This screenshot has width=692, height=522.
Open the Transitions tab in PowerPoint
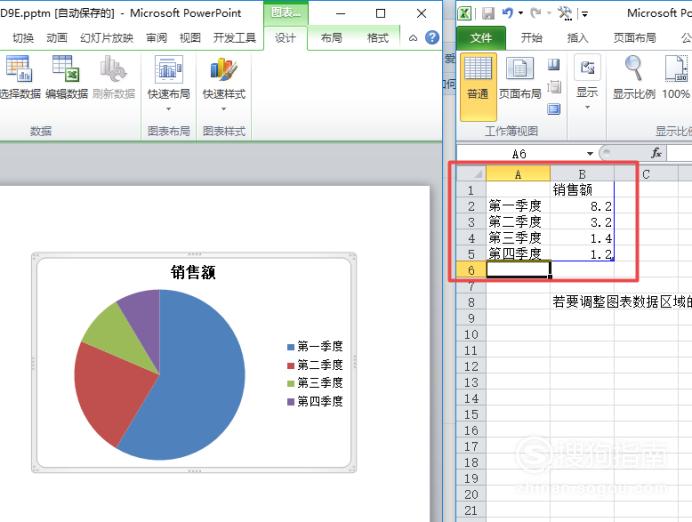(x=23, y=38)
